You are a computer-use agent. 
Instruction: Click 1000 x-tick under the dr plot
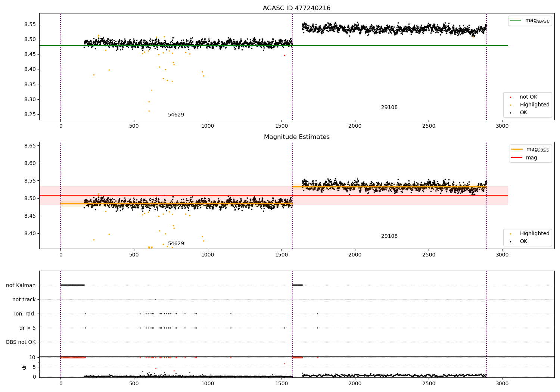click(x=208, y=383)
